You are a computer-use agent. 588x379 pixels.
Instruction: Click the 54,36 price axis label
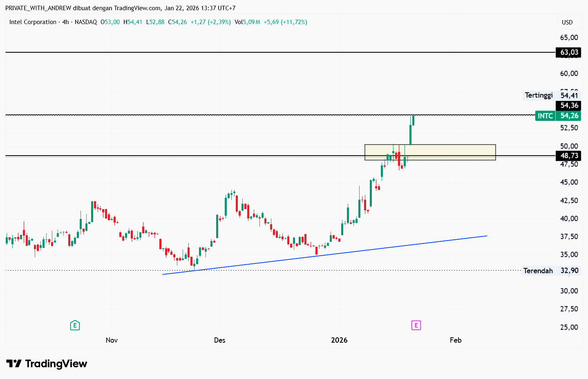tap(569, 105)
